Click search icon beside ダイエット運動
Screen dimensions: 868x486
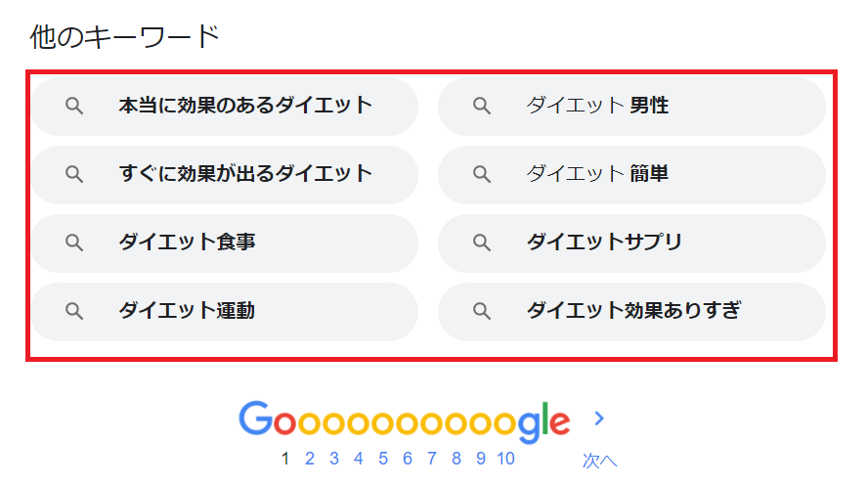(74, 311)
